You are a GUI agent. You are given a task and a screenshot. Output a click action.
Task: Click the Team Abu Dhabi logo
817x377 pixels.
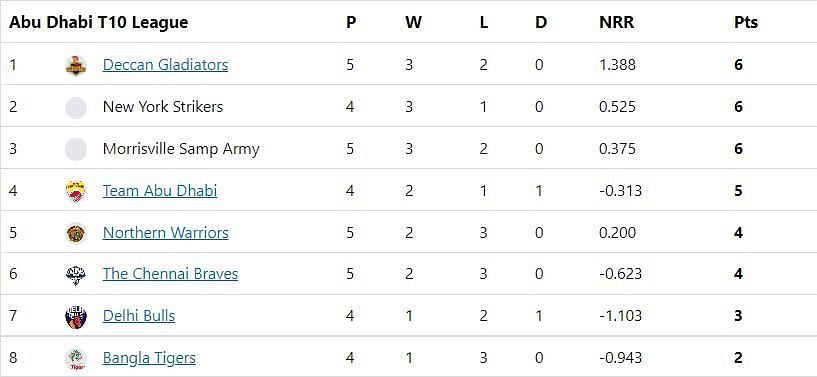tap(76, 191)
